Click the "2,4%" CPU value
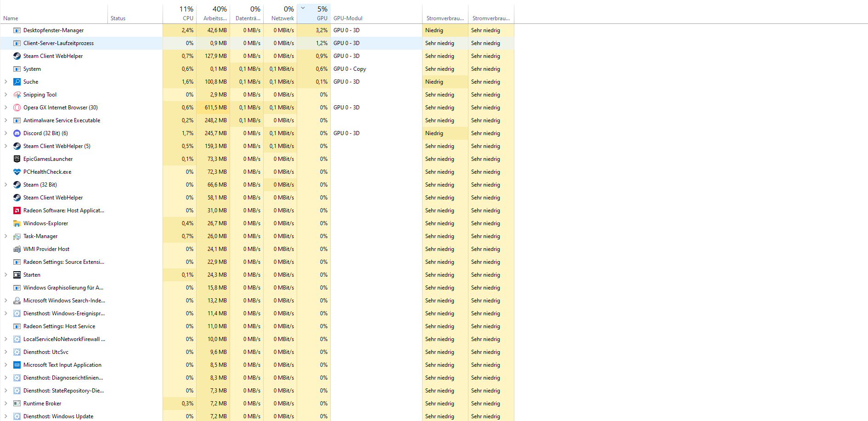 point(187,30)
